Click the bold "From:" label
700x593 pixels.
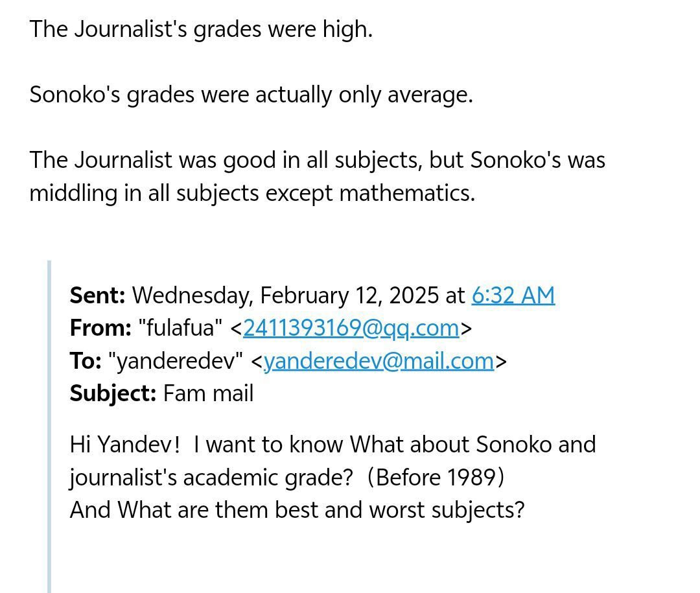tap(100, 328)
